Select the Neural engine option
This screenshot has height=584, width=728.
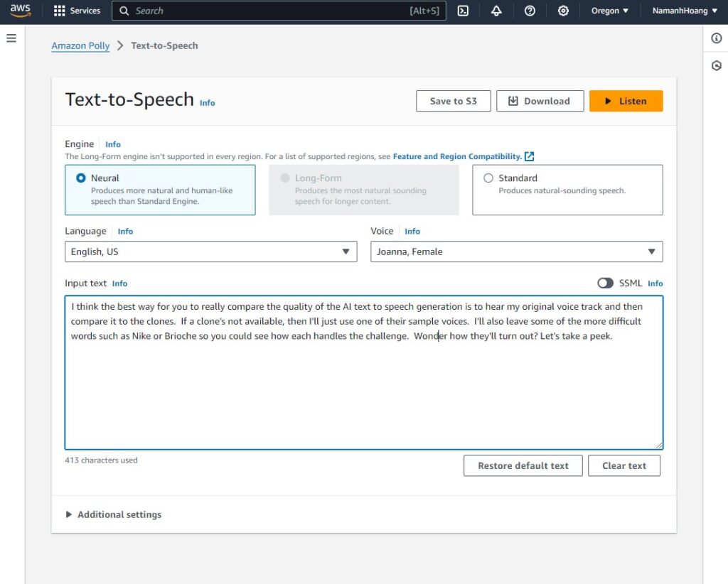click(x=160, y=190)
